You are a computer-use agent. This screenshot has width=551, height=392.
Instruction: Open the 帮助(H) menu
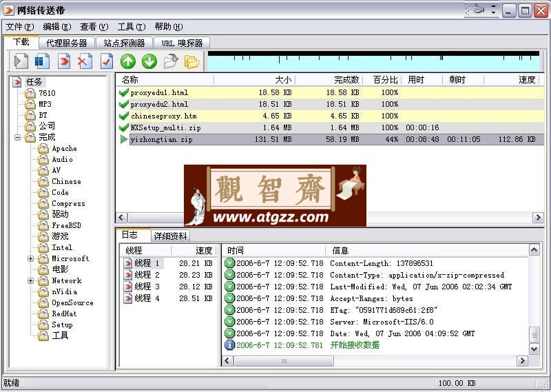click(168, 27)
